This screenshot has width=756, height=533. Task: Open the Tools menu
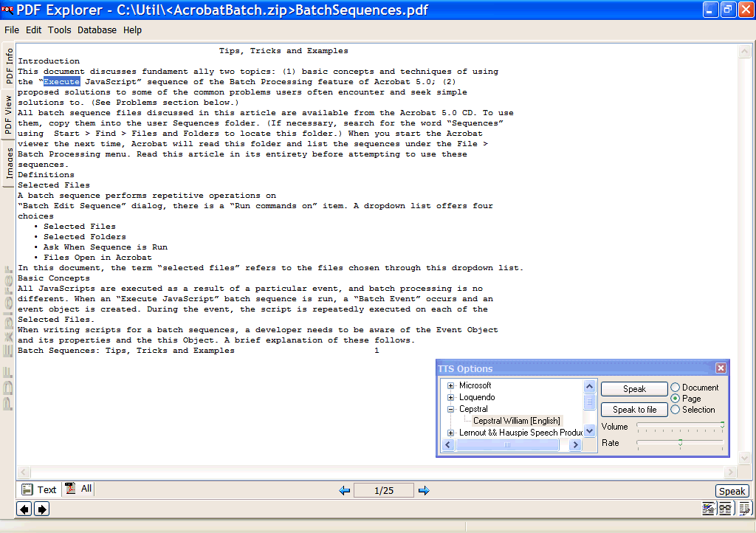pos(60,30)
